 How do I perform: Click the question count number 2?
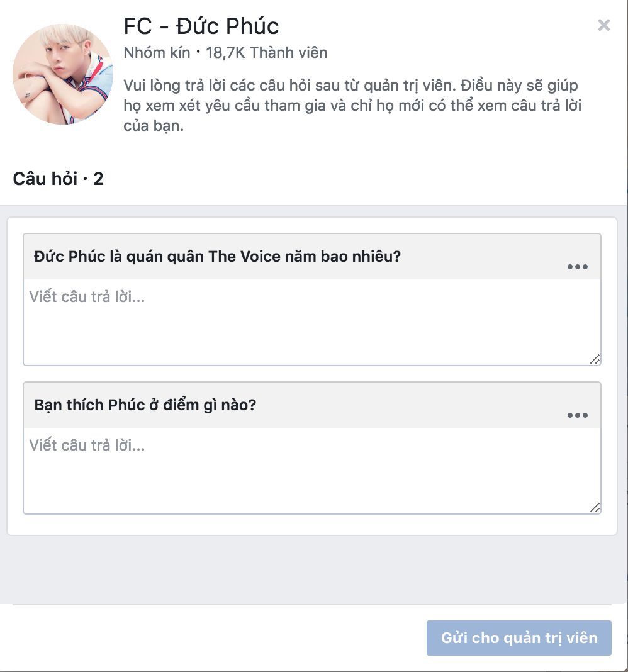[99, 179]
